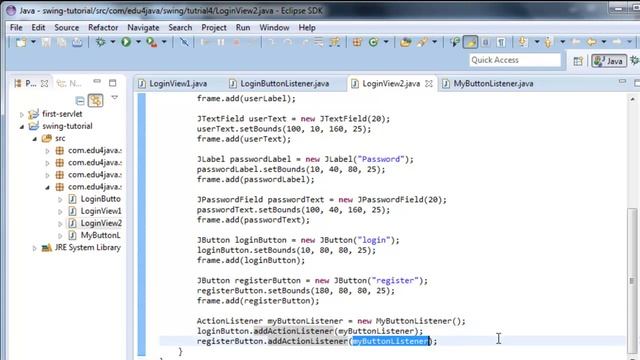Open the Refactor menu
The image size is (640, 360).
103,27
